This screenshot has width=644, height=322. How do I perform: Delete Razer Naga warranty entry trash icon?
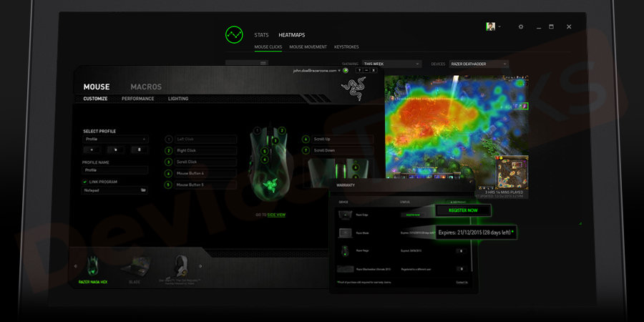coord(462,250)
